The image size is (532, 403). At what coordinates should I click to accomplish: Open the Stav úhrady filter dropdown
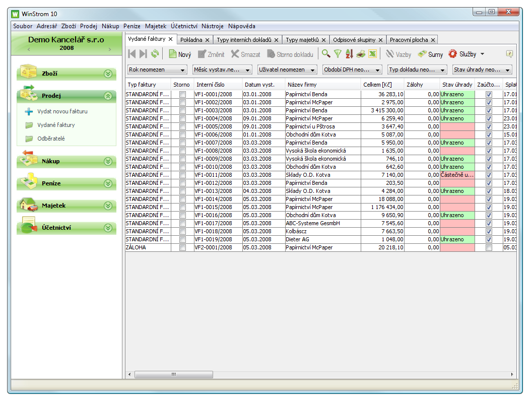click(x=482, y=70)
